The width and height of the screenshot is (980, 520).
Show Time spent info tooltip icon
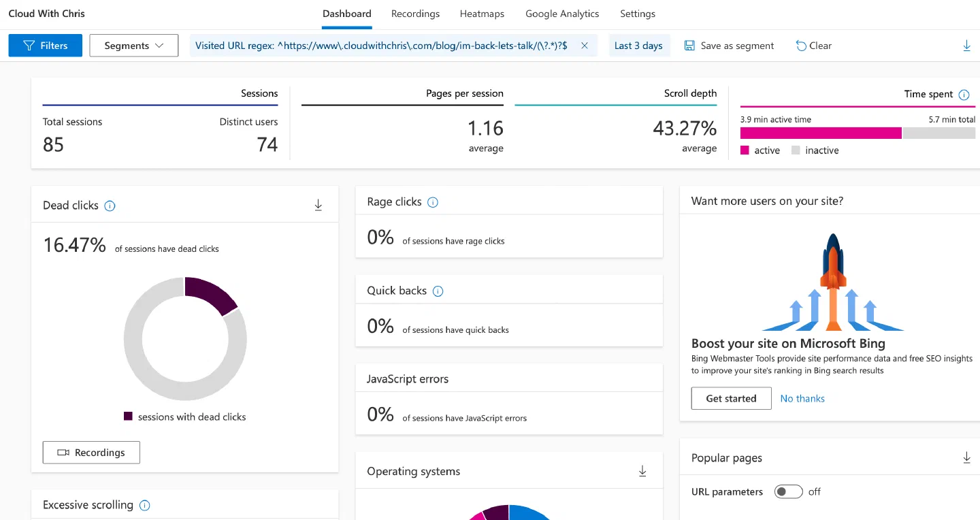(964, 95)
